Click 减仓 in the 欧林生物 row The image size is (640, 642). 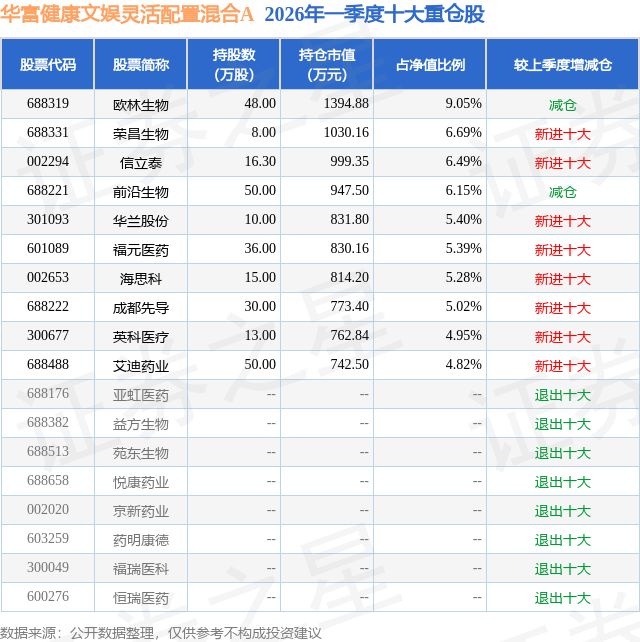[x=563, y=105]
